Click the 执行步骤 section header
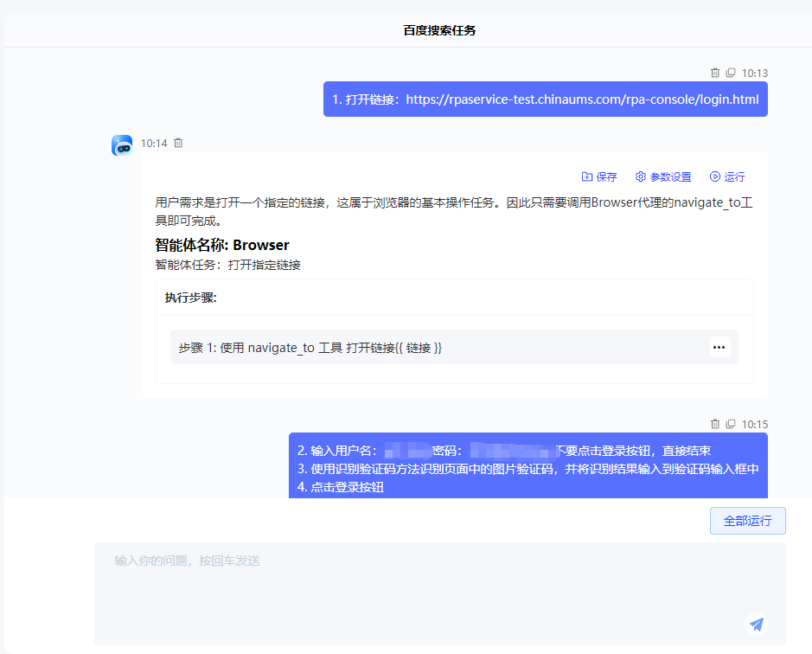 tap(190, 298)
